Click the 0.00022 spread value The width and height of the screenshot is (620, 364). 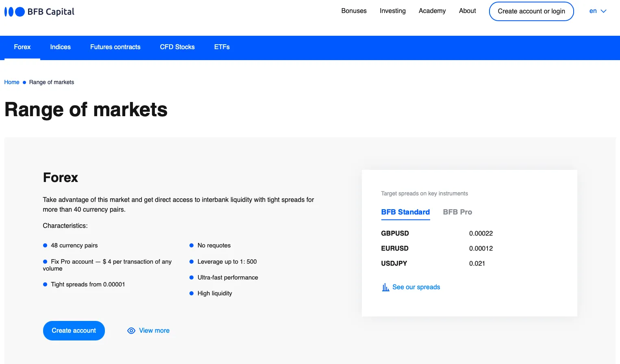[x=481, y=234]
